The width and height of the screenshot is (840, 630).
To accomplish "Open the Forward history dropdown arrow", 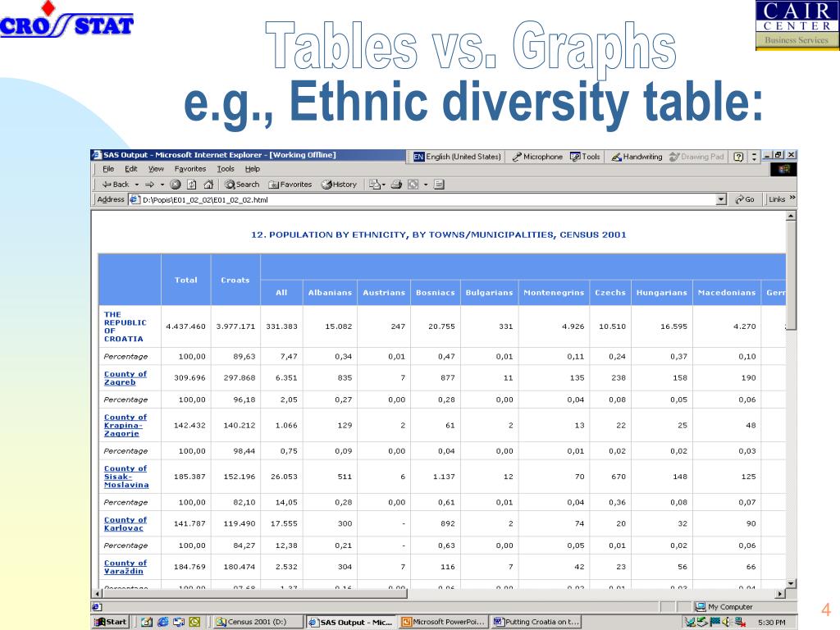I will pos(162,185).
